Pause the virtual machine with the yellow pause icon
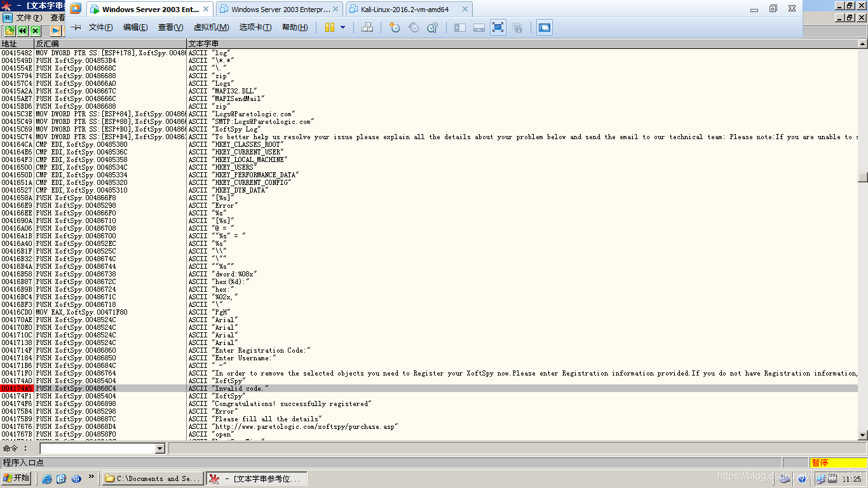The height and width of the screenshot is (488, 868). pyautogui.click(x=330, y=27)
